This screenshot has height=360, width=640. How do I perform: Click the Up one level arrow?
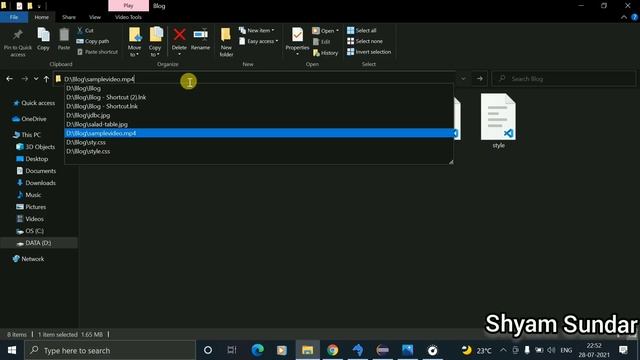click(47, 79)
